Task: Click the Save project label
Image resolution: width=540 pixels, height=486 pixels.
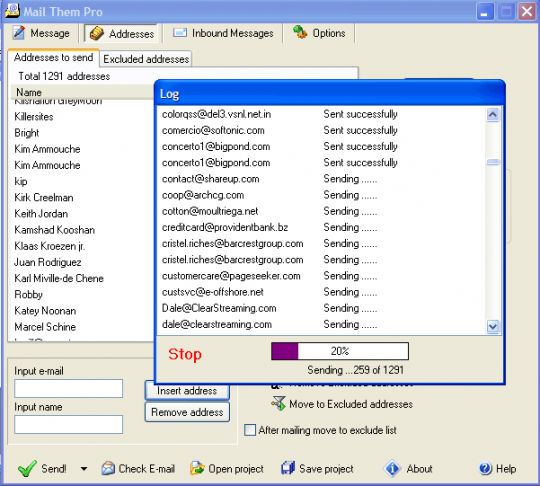Action: point(326,469)
